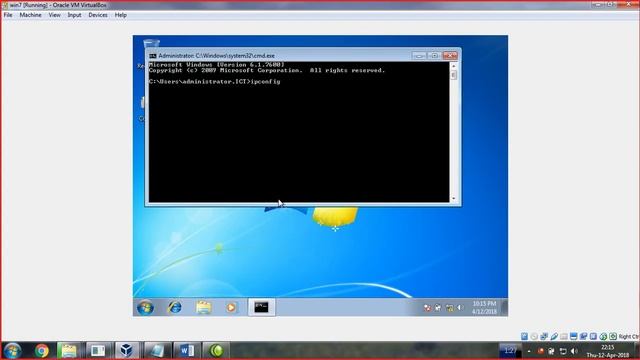
Task: Show hidden host tray icons arrow
Action: click(529, 351)
